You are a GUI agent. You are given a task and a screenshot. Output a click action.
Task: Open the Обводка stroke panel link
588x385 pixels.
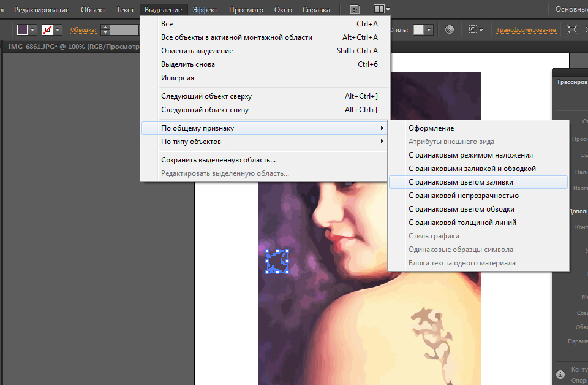[x=83, y=30]
